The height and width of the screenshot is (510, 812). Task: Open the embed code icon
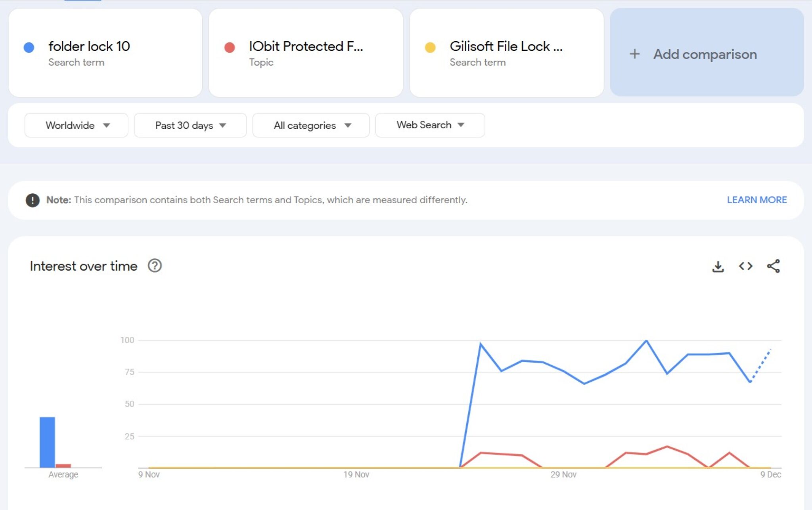tap(745, 266)
